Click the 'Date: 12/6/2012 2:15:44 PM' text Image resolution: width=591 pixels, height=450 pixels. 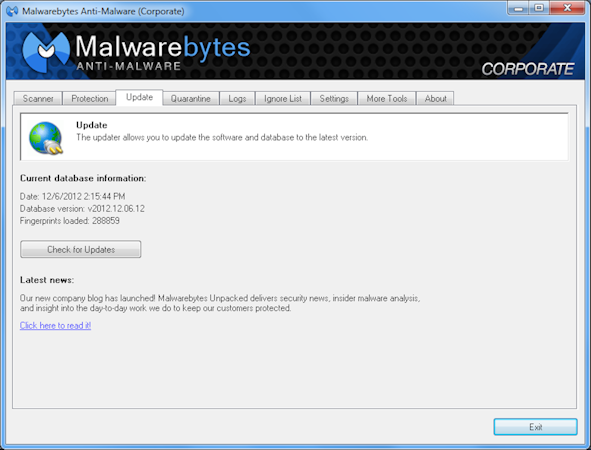pyautogui.click(x=72, y=196)
